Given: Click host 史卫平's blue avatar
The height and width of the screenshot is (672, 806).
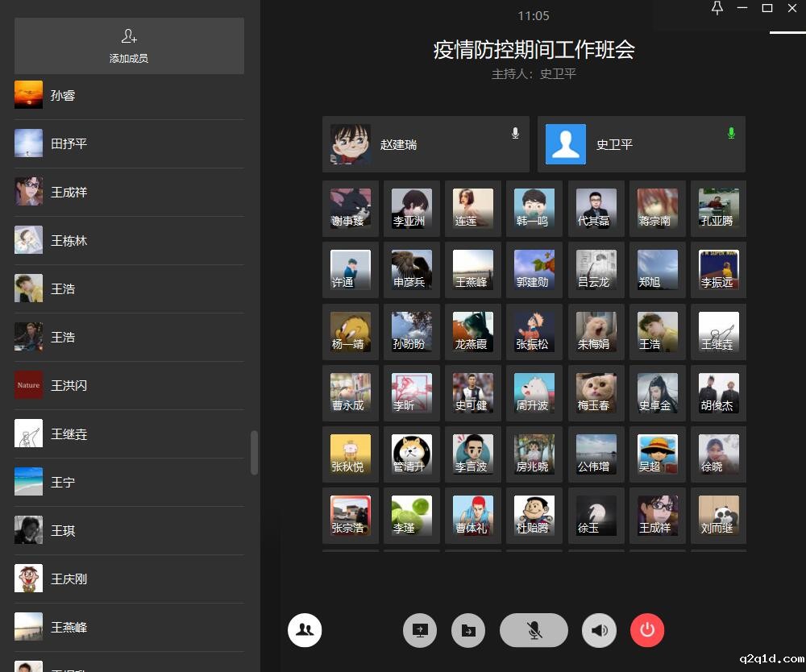Looking at the screenshot, I should click(566, 144).
